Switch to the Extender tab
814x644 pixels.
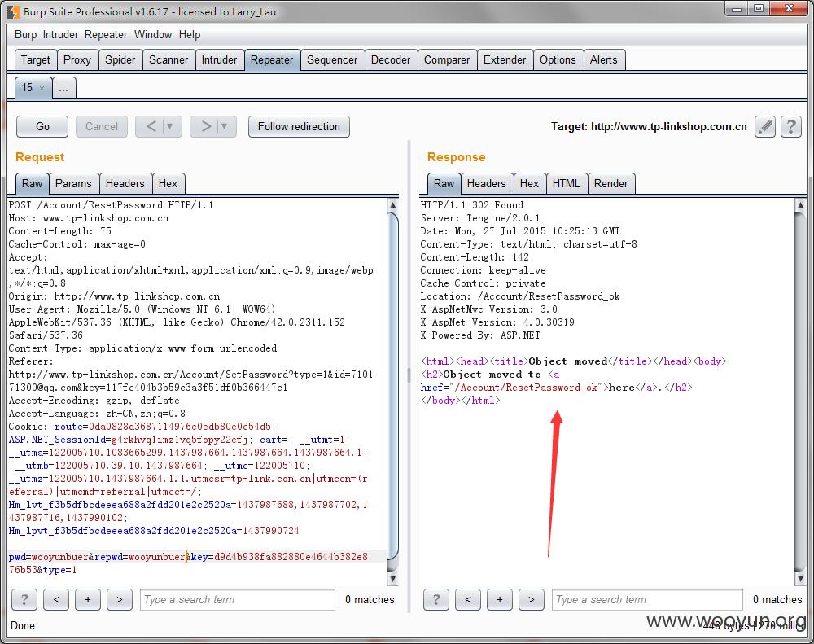coord(505,60)
